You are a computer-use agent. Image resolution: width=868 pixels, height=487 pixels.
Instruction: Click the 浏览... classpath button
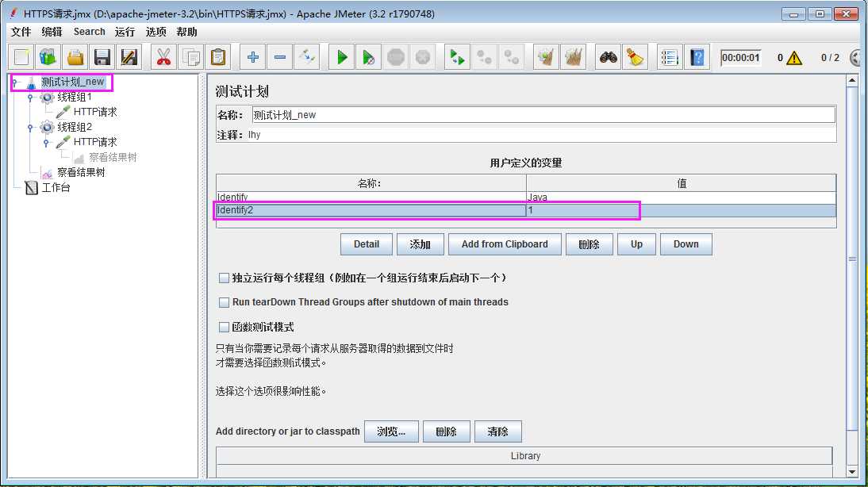[x=391, y=431]
